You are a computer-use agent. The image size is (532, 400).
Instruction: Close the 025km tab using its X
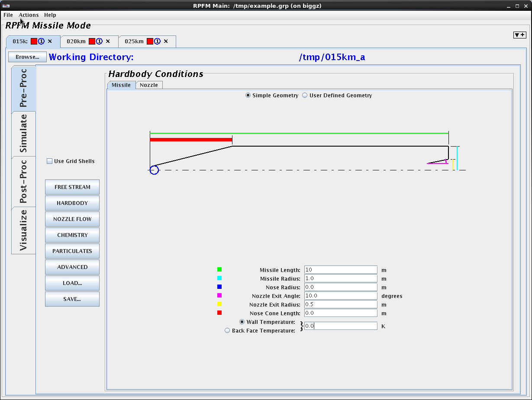tap(166, 42)
